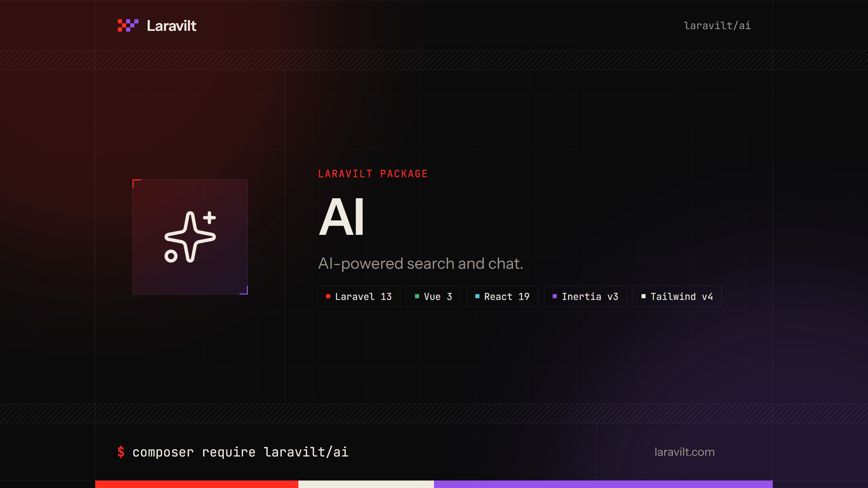Select the React 19 badge
This screenshot has height=488, width=868.
pyautogui.click(x=502, y=297)
